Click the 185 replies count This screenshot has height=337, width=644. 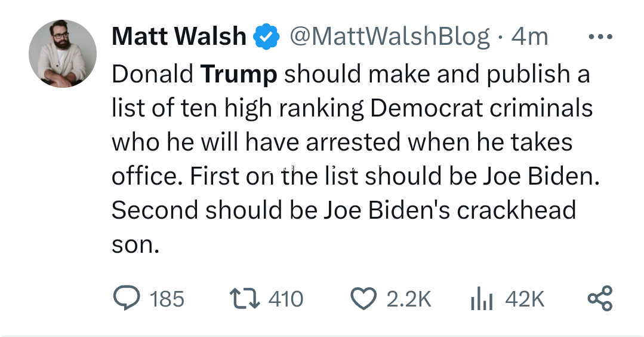pyautogui.click(x=167, y=298)
